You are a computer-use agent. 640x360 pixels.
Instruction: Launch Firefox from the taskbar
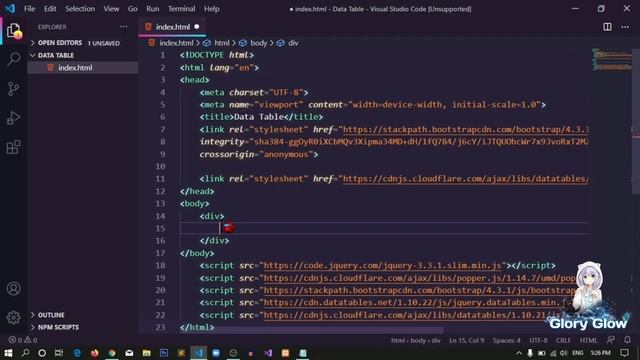[x=94, y=353]
